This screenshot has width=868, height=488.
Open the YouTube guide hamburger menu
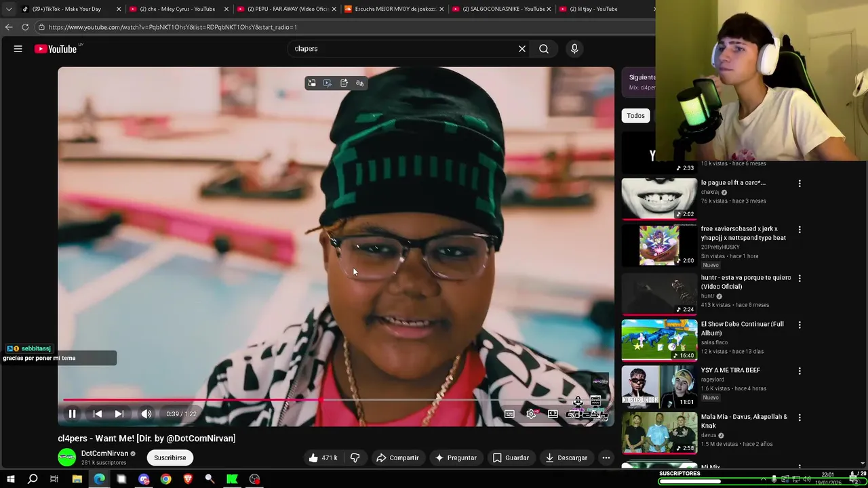[18, 49]
